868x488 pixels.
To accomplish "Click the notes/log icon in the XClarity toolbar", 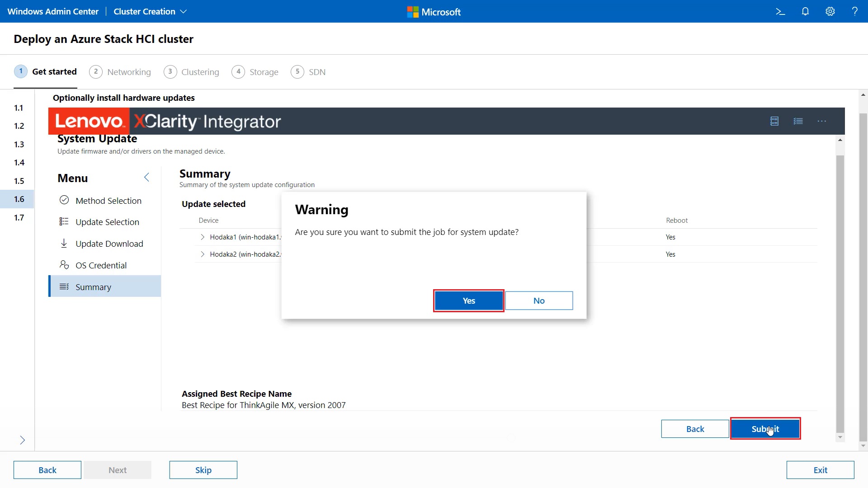I will [x=774, y=121].
